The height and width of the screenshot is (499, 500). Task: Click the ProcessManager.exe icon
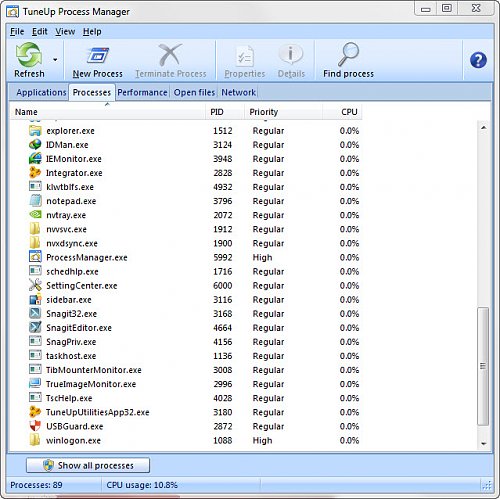tap(35, 257)
